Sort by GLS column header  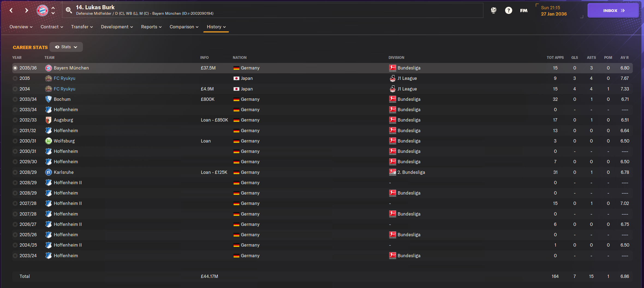point(575,57)
